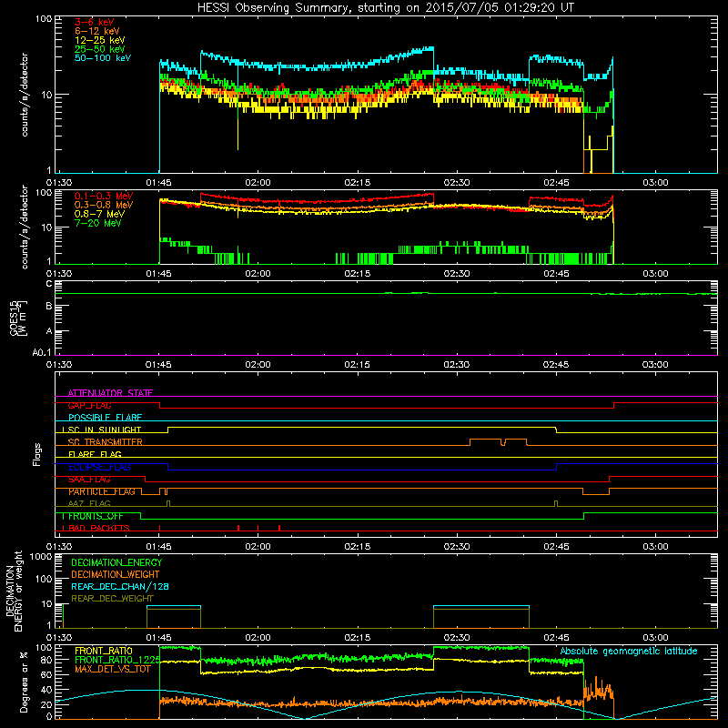This screenshot has height=728, width=728.
Task: Click the REAR_DEC_WEIGHT legend label
Action: coord(112,599)
